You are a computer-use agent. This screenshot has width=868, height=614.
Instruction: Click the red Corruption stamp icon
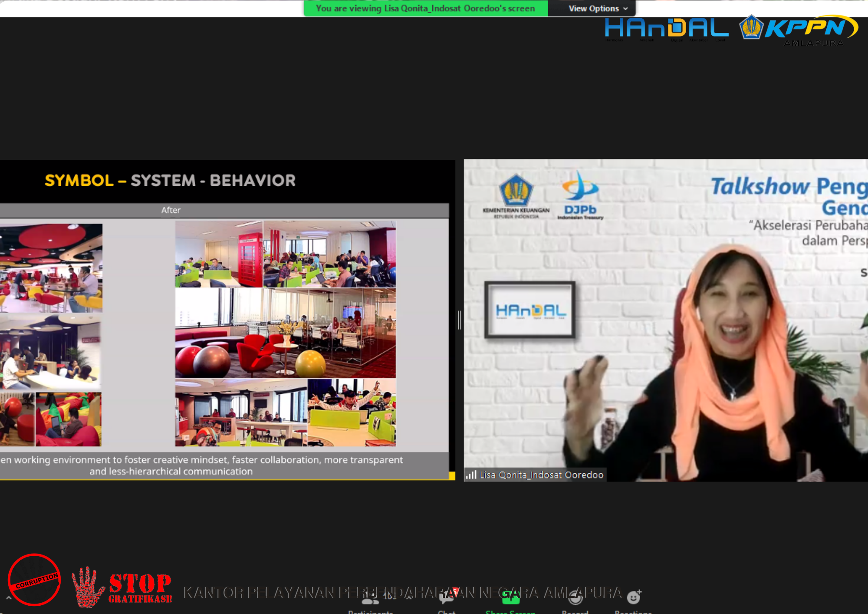34,580
